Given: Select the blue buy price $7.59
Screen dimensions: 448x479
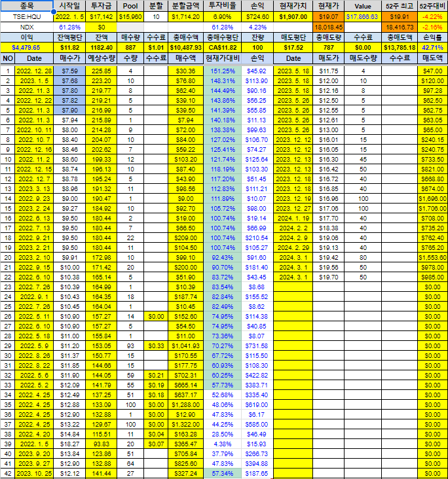Looking at the screenshot, I should coord(69,71).
